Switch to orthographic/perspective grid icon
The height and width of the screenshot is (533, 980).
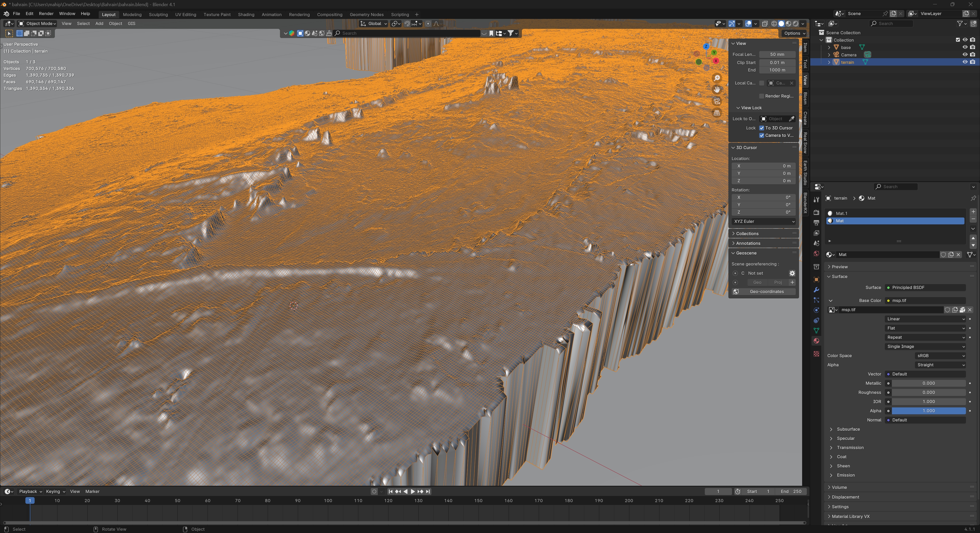click(717, 113)
